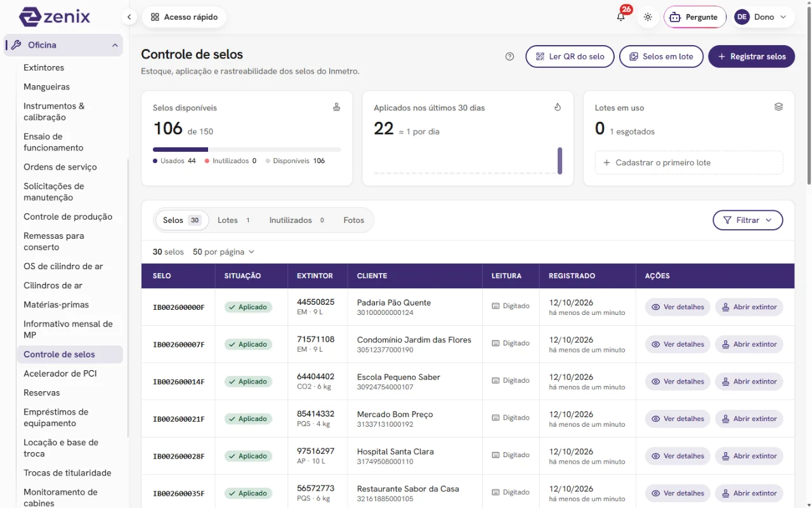
Task: Click the stamp icon in Selos disponíveis card
Action: coord(337,107)
